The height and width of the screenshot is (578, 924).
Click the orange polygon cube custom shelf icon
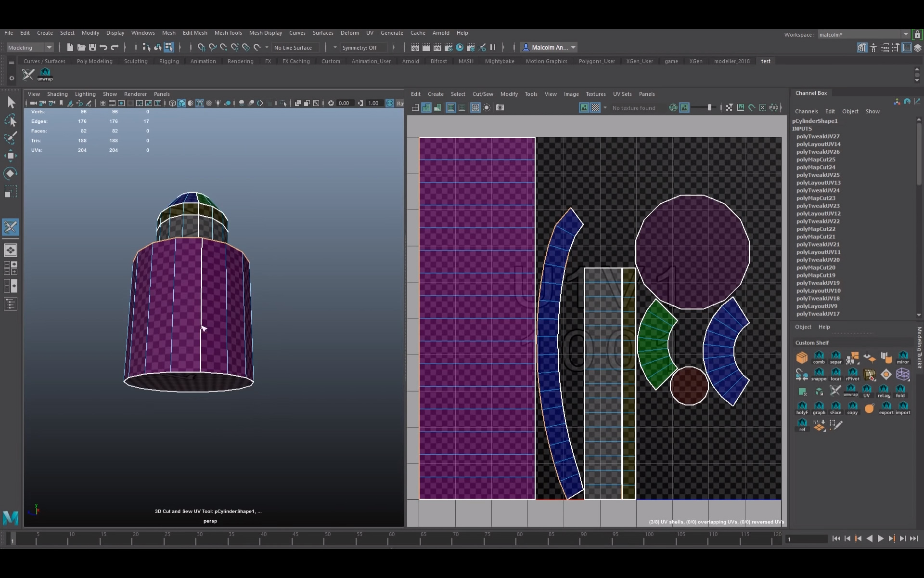point(802,357)
